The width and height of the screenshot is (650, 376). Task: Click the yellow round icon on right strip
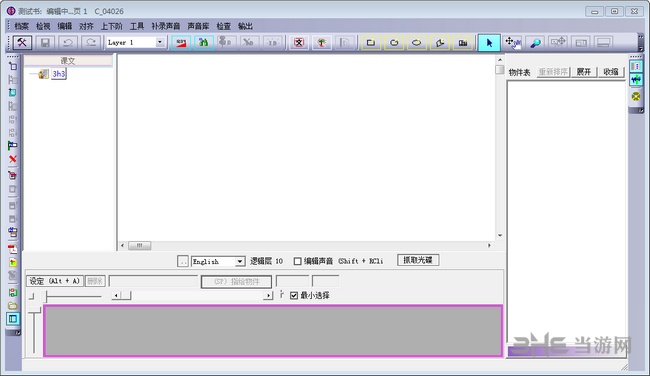click(x=636, y=97)
